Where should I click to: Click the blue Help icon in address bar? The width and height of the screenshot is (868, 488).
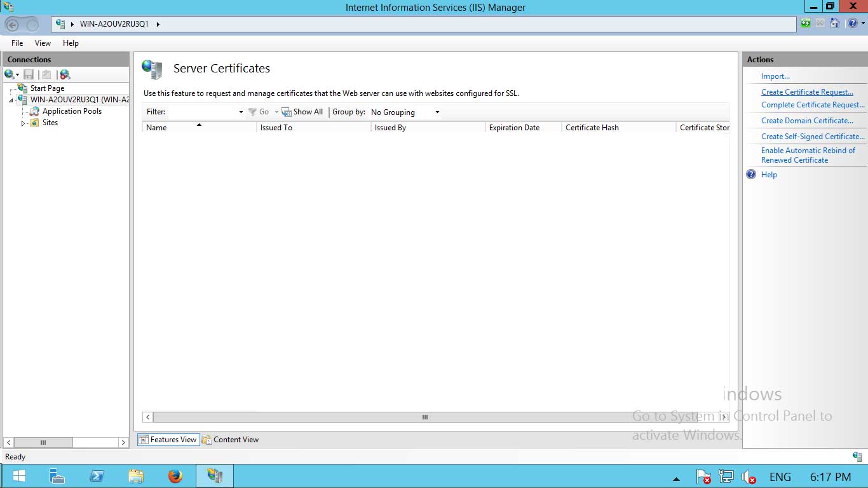click(x=852, y=24)
